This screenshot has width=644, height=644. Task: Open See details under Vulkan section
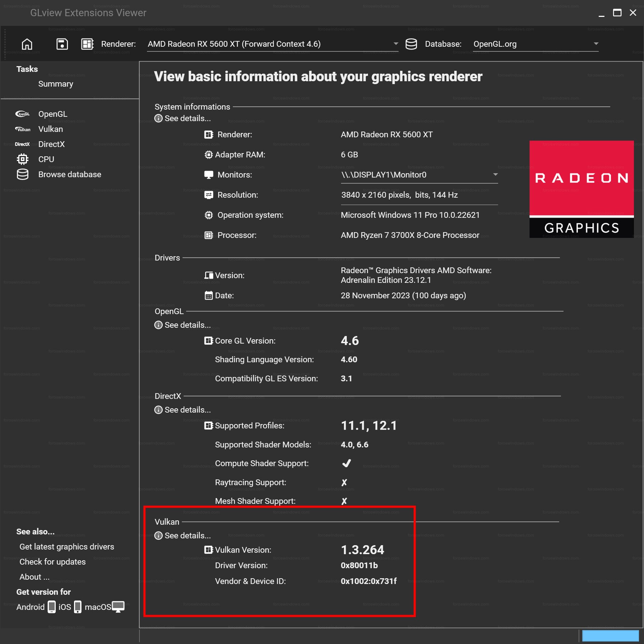pos(188,536)
